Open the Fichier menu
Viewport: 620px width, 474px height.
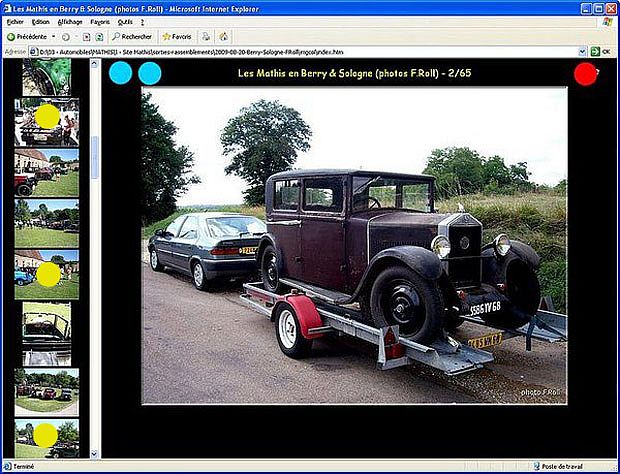[x=15, y=21]
